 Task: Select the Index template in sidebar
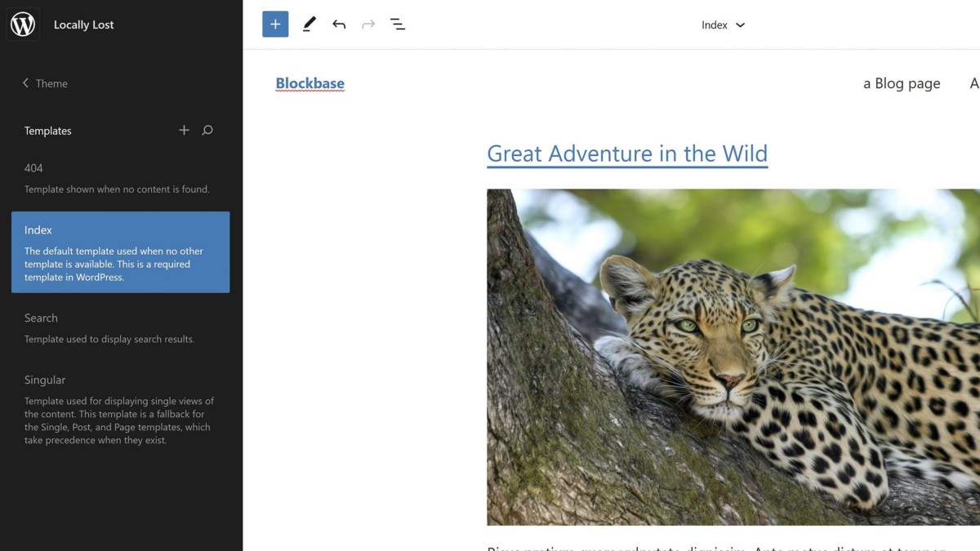(x=120, y=252)
